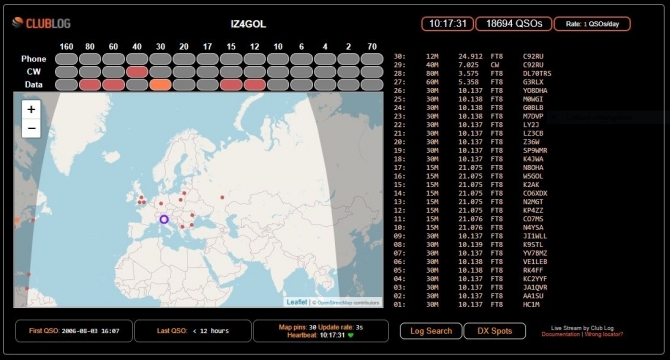
Task: Click the blue home station marker
Action: pyautogui.click(x=164, y=220)
